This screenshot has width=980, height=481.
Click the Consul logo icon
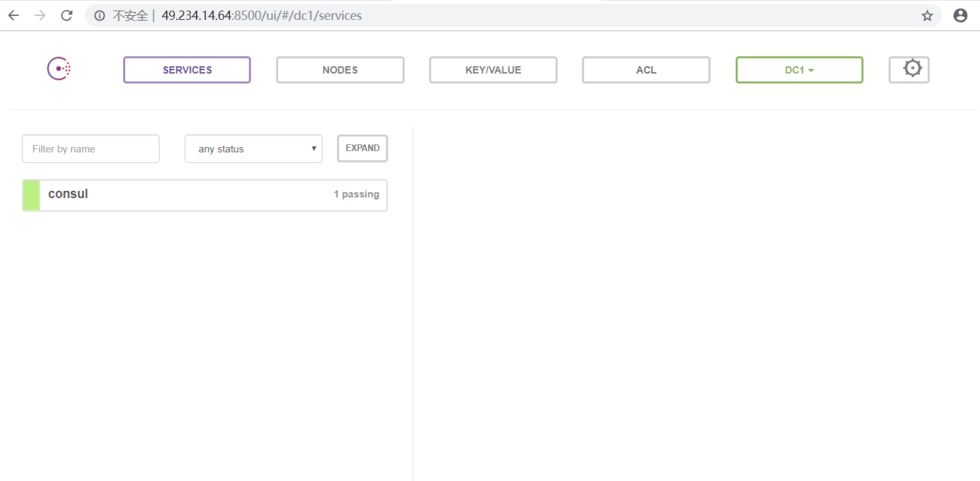59,69
